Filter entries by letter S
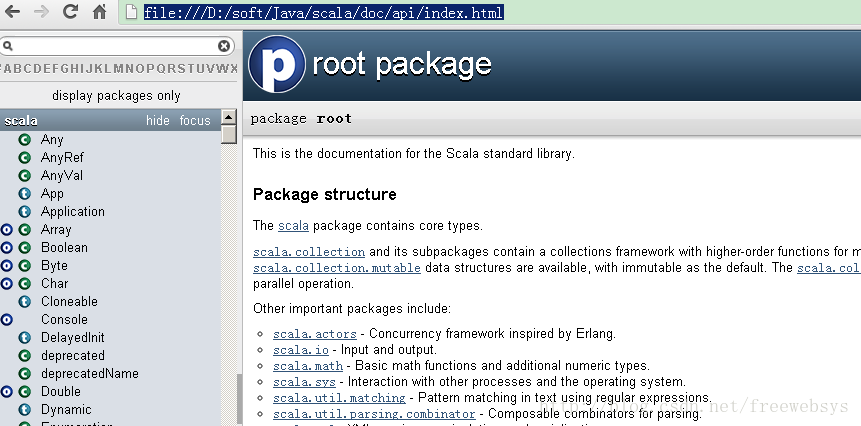 tap(182, 69)
